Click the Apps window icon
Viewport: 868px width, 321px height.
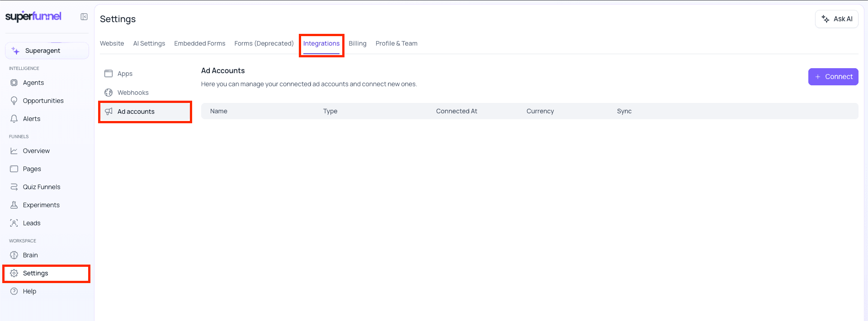click(108, 74)
